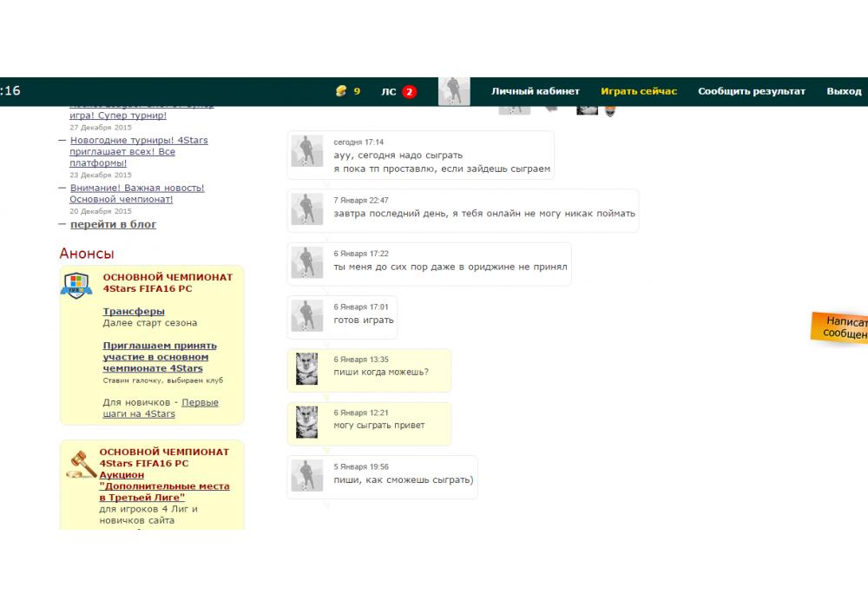Click the FIFA shield icon in announcements

point(76,284)
